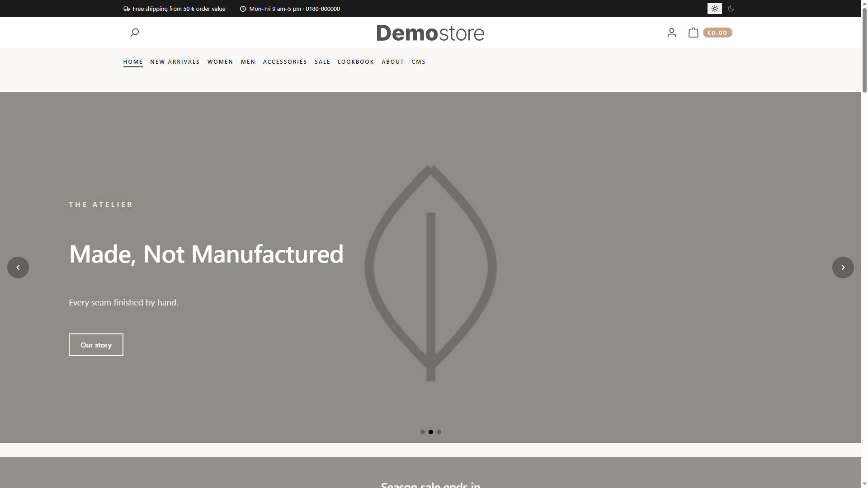This screenshot has height=488, width=868.
Task: Select the active second slider dot
Action: coord(431,432)
